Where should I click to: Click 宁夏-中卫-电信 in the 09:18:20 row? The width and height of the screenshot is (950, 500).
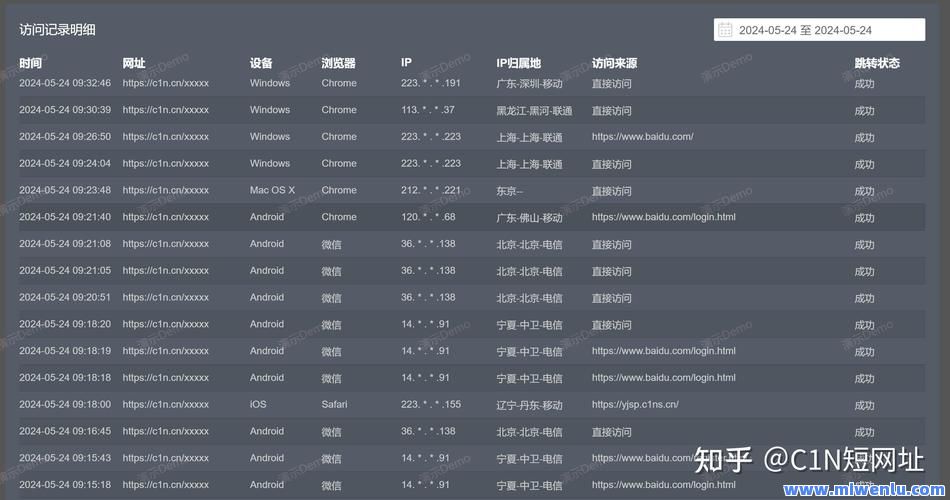[x=529, y=324]
